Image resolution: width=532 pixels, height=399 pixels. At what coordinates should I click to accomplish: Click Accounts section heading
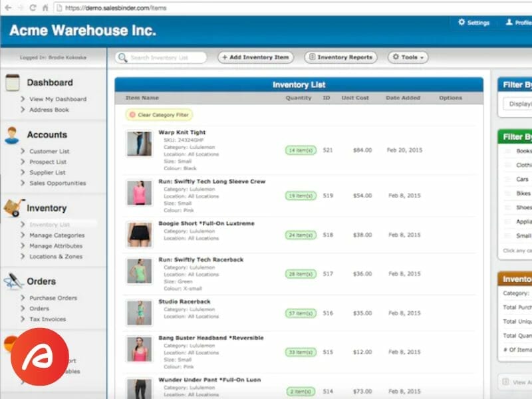[x=47, y=135]
